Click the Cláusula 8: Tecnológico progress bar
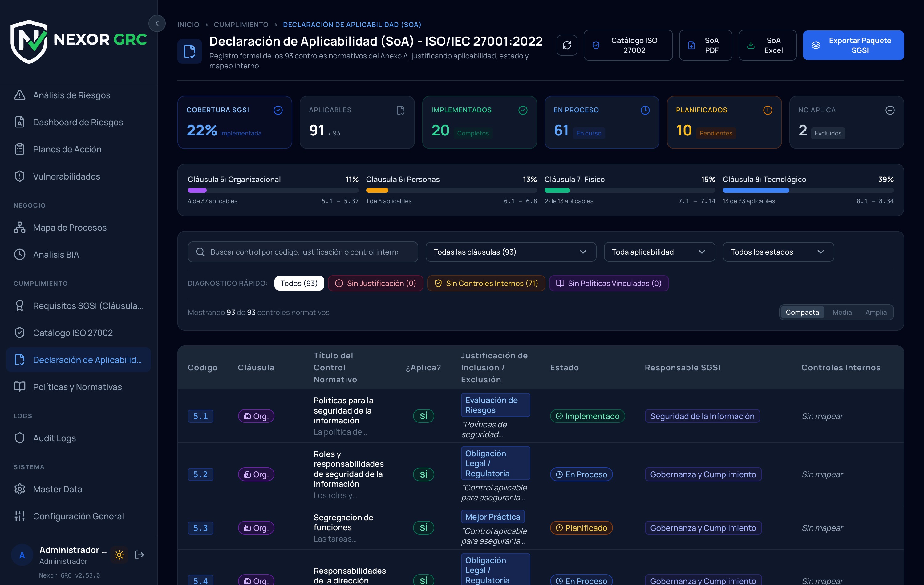Screen dimensions: 924x585 [808, 190]
